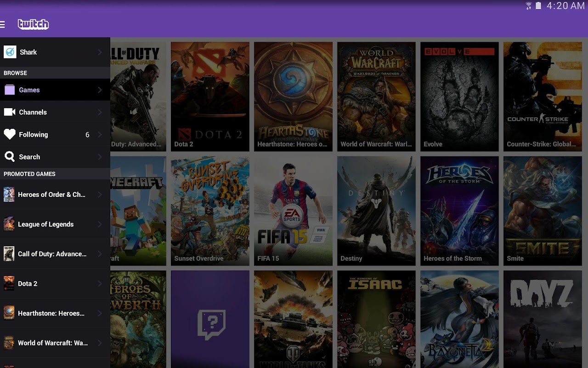Select Games in the Browse menu
The height and width of the screenshot is (368, 588).
[x=55, y=90]
